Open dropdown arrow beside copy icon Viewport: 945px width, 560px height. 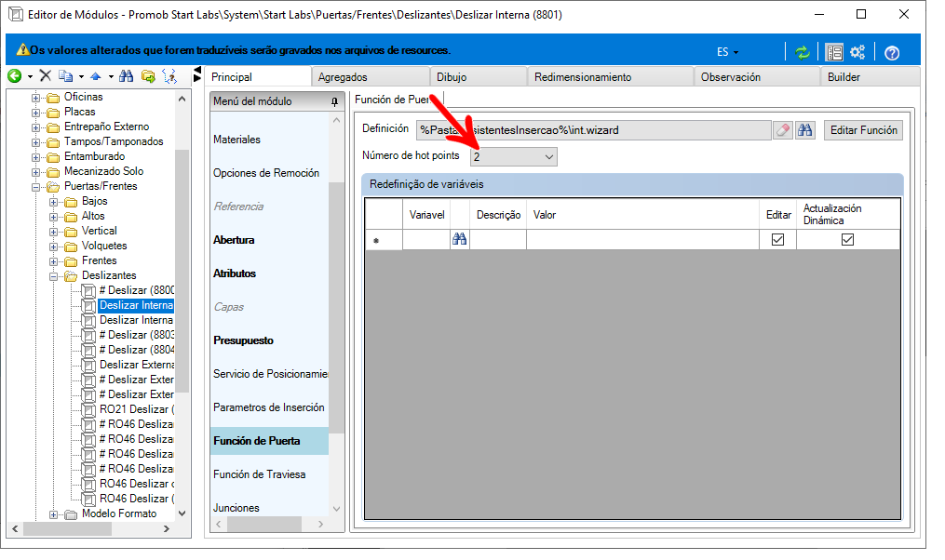[81, 76]
